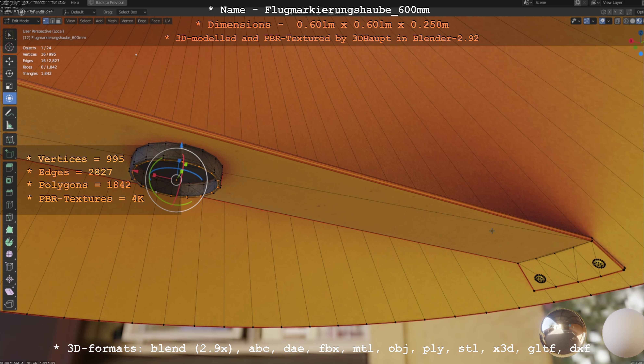Click the mesh Mirror butterfly icon
The height and width of the screenshot is (364, 644).
(603, 12)
